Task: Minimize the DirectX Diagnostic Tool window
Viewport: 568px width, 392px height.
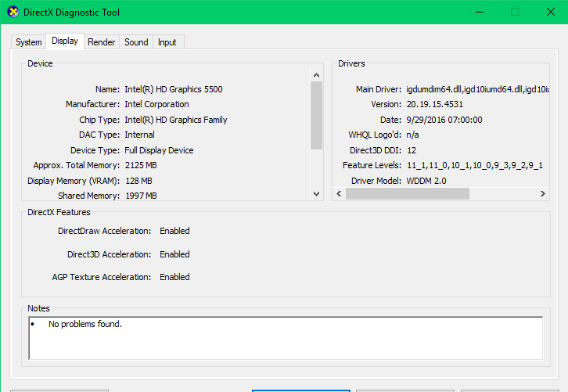Action: tap(480, 12)
